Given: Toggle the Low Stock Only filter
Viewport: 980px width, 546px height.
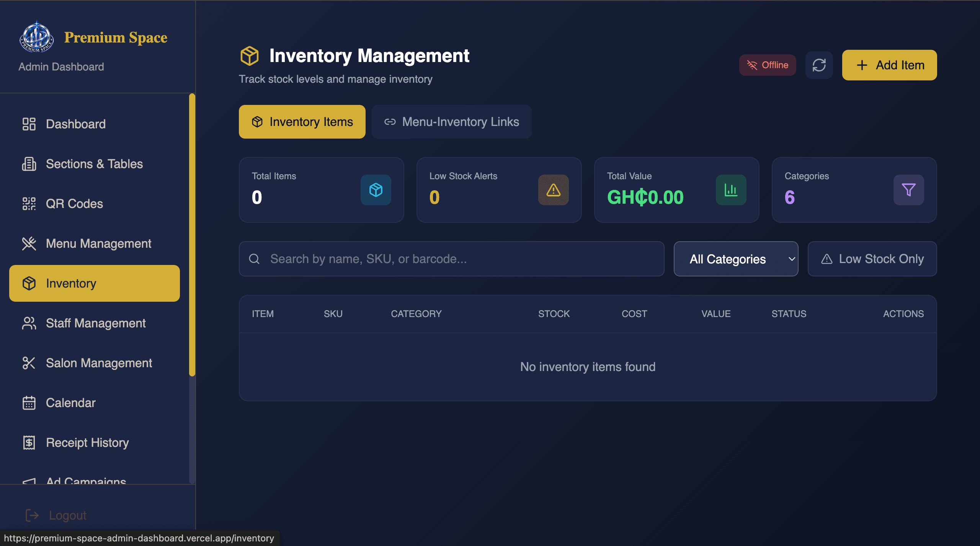Looking at the screenshot, I should pos(872,259).
